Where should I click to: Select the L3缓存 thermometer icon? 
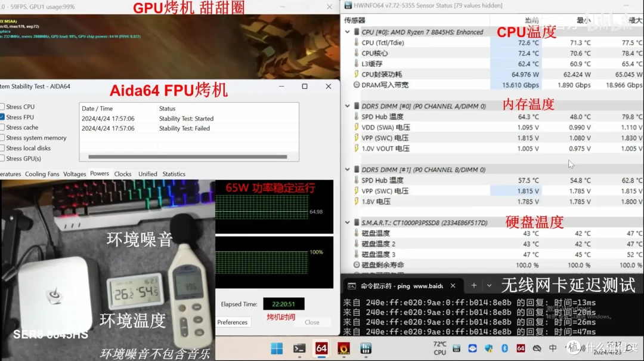click(356, 63)
